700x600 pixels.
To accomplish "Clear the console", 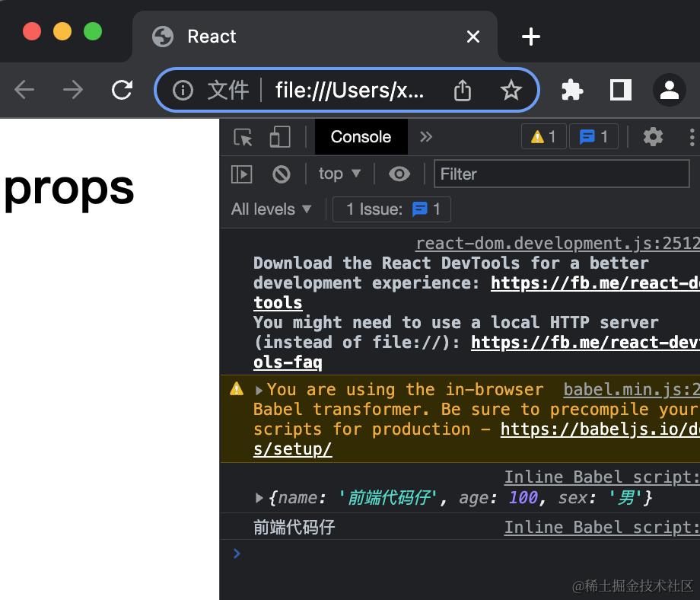I will tap(282, 174).
